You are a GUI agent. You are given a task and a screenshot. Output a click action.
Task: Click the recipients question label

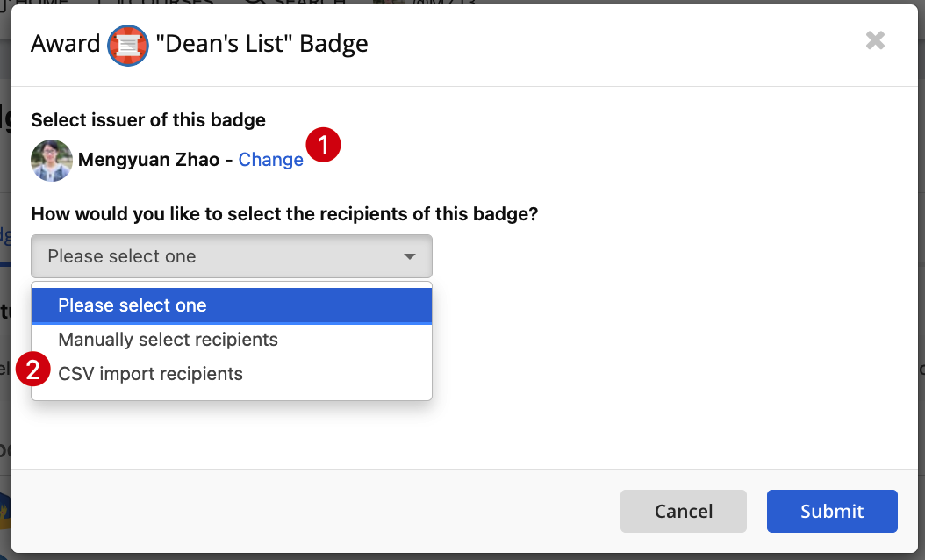284,213
